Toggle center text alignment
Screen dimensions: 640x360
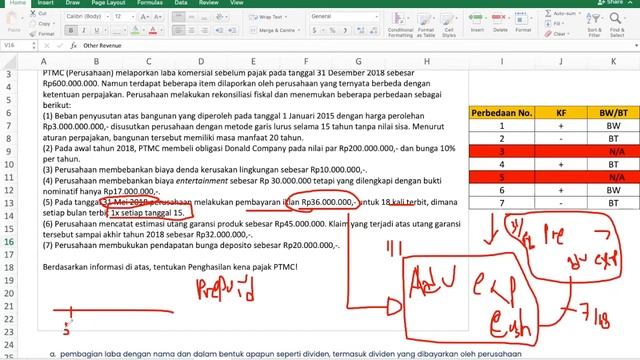(x=191, y=31)
